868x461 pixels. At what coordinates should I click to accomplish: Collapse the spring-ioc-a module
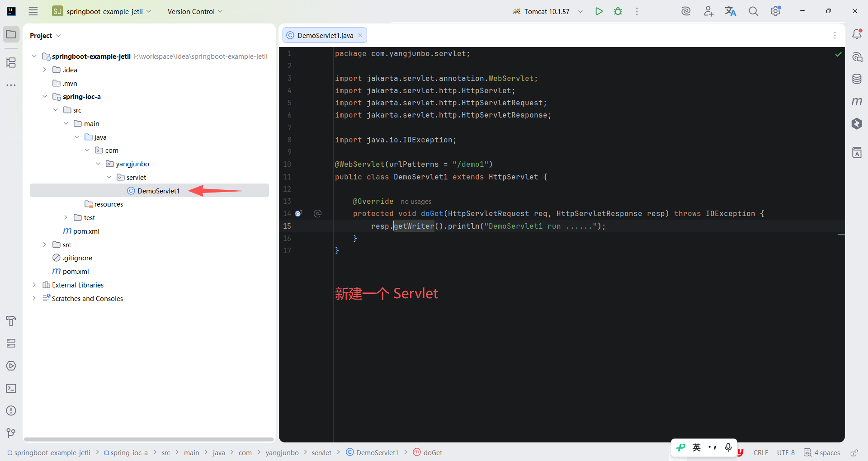45,96
